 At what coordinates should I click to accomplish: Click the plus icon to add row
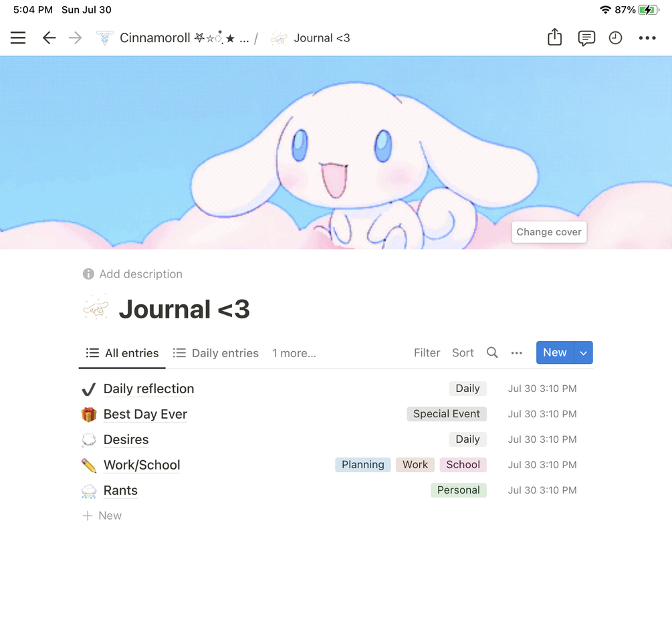(88, 516)
